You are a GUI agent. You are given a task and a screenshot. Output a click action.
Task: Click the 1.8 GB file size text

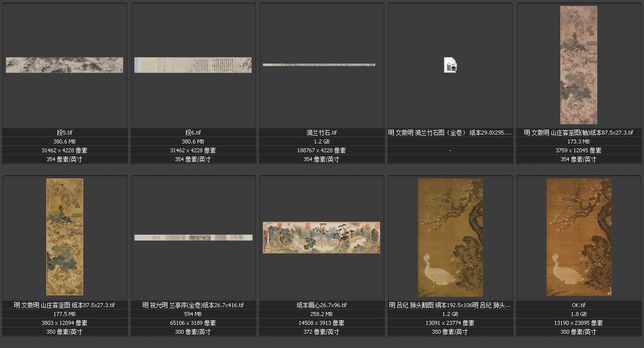coord(579,314)
